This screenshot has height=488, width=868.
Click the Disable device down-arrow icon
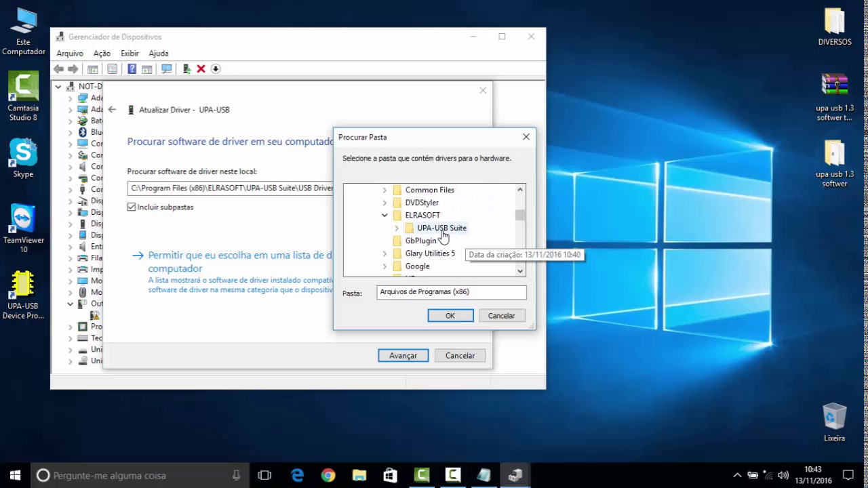(216, 69)
